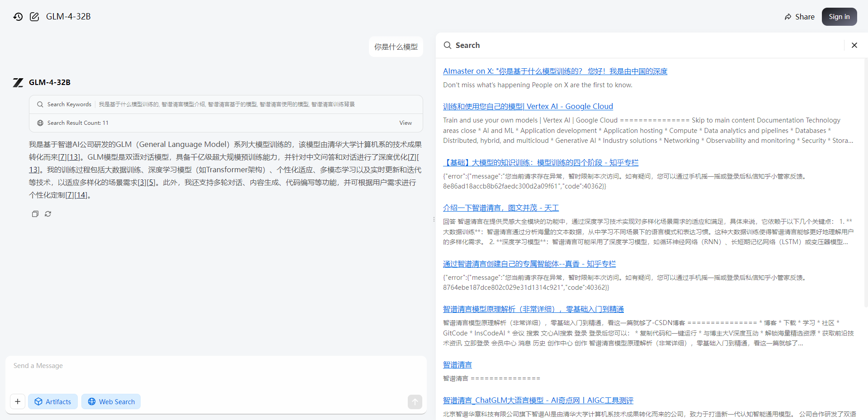Click the plus attachment button

click(x=18, y=401)
